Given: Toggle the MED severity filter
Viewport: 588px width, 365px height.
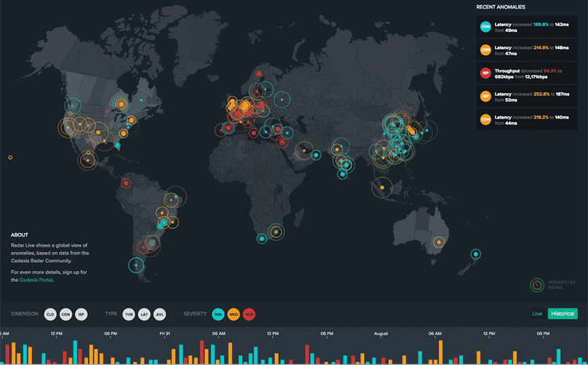Looking at the screenshot, I should click(x=233, y=315).
